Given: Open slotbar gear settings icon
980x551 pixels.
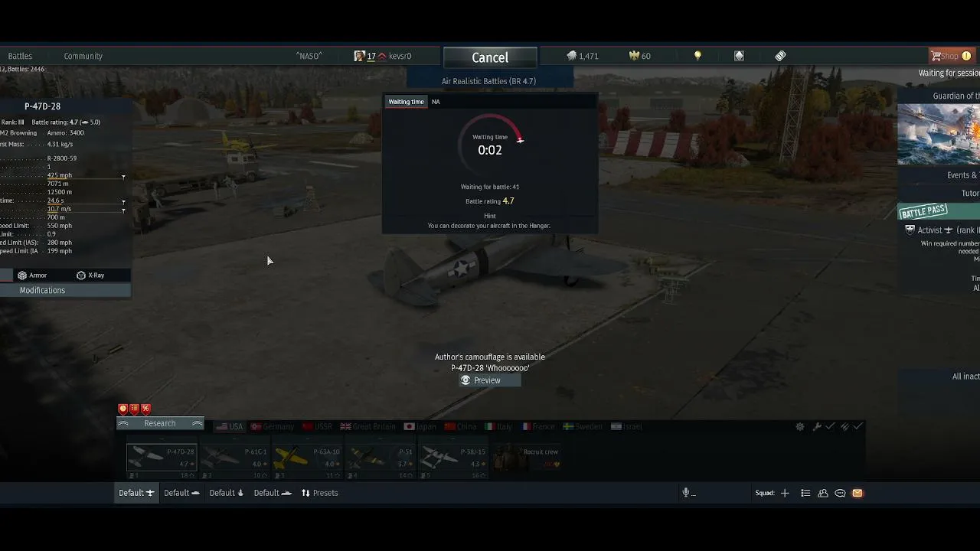Looking at the screenshot, I should (x=800, y=427).
